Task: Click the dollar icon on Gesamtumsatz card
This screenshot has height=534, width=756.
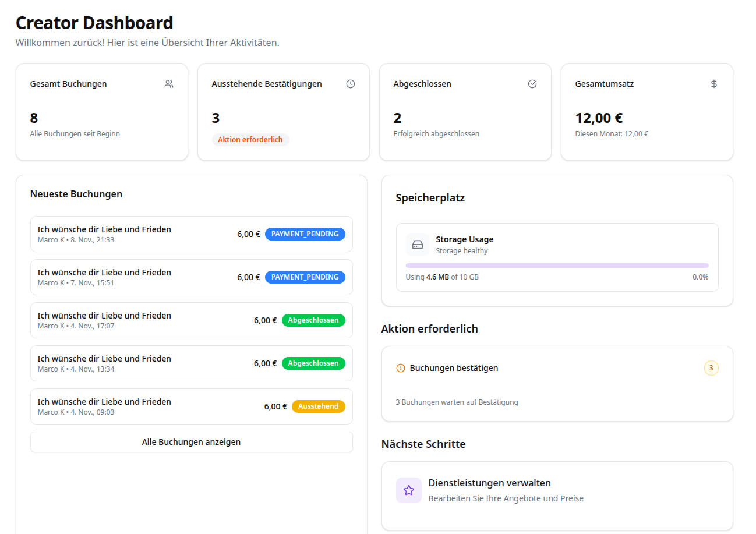Action: point(714,83)
